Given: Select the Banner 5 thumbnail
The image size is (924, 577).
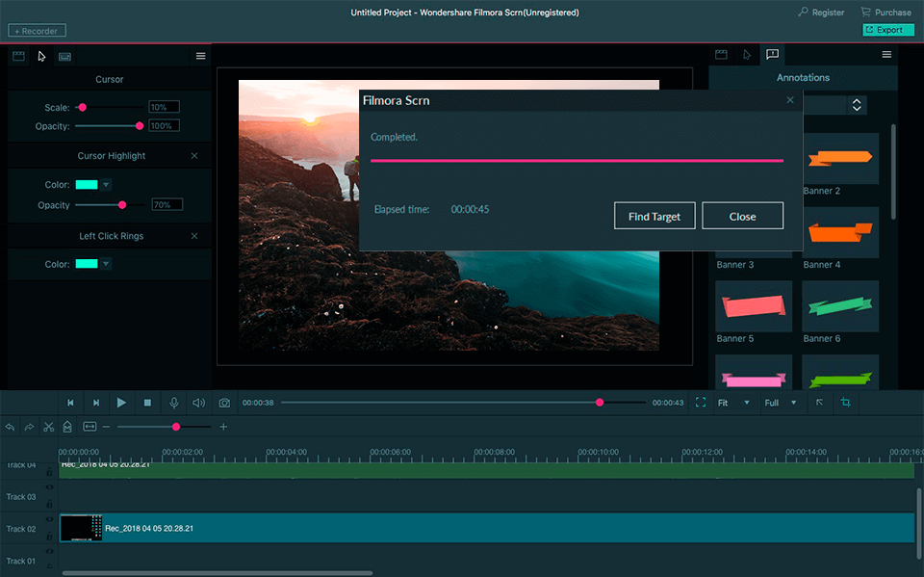Looking at the screenshot, I should (x=754, y=306).
